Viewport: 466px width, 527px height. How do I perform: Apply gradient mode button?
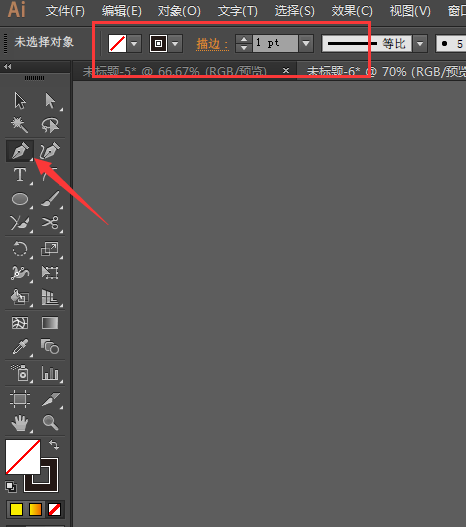tap(35, 510)
